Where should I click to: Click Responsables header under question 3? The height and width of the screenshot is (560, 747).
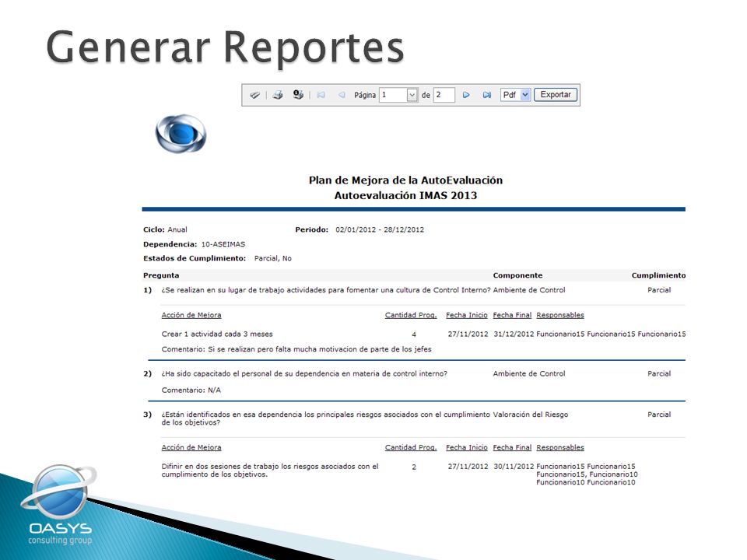[x=559, y=447]
